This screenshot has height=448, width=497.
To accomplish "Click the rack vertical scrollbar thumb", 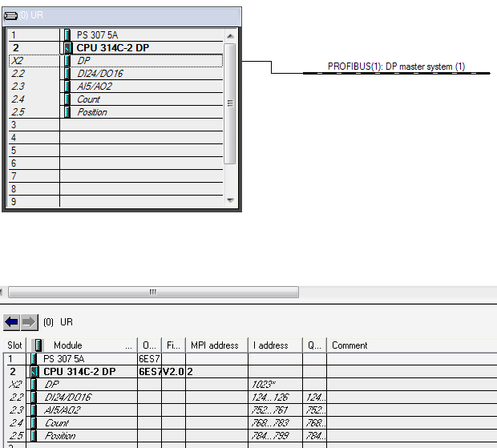I will tap(230, 103).
